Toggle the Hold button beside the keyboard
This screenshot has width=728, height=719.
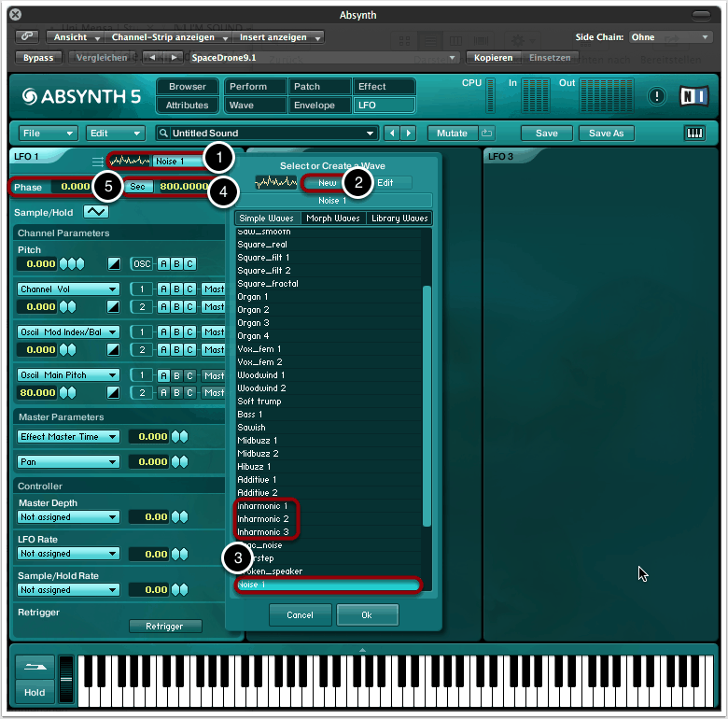coord(34,692)
